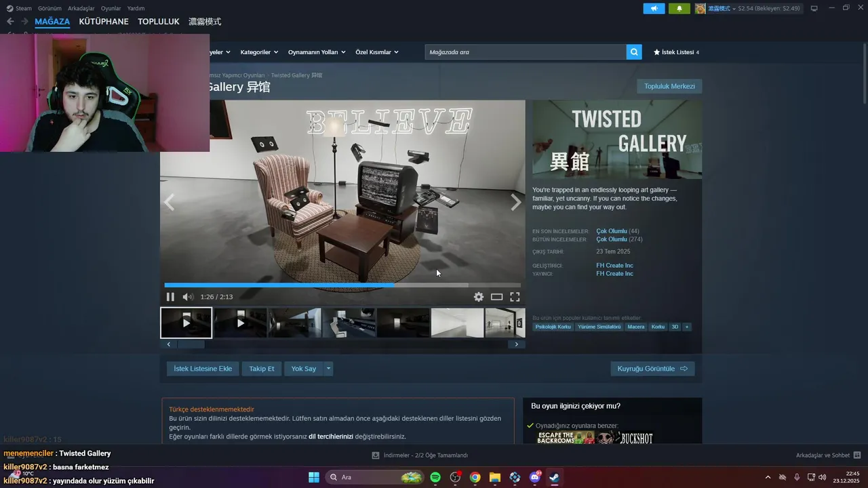The height and width of the screenshot is (488, 868).
Task: Open the Özel Kısımlar dropdown
Action: click(377, 52)
